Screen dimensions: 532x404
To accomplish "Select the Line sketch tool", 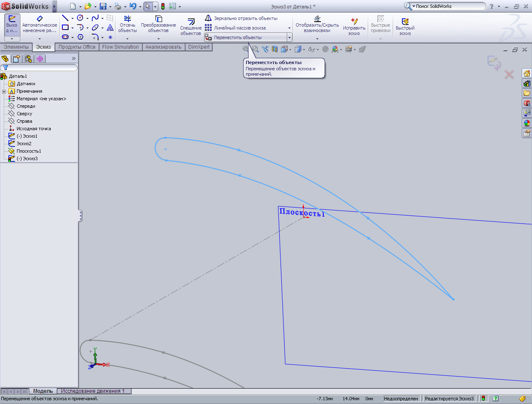I will (65, 18).
